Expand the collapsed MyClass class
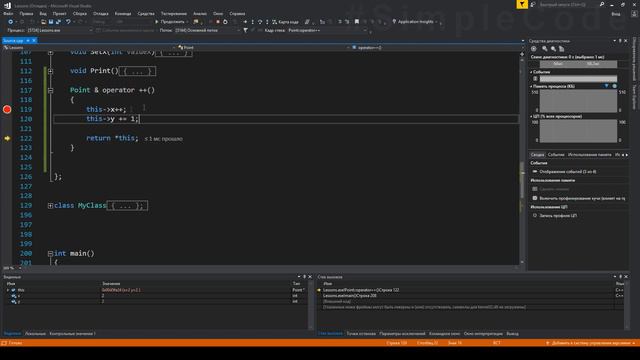Image resolution: width=640 pixels, height=360 pixels. point(50,206)
